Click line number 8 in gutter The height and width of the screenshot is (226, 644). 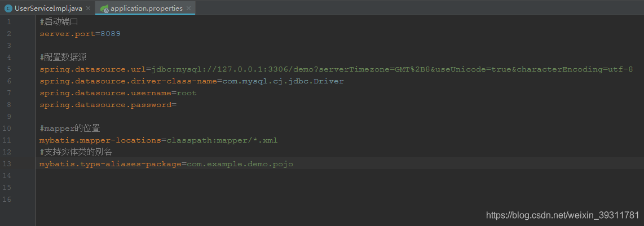tap(9, 105)
